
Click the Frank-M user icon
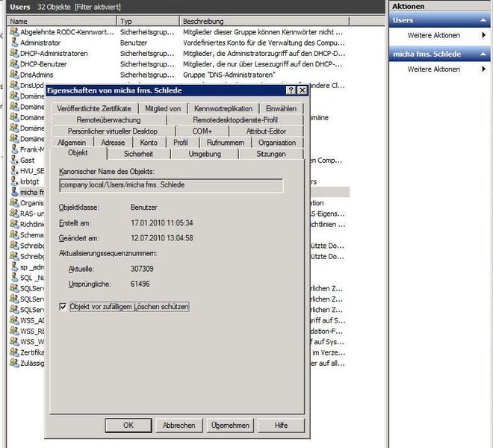[14, 149]
